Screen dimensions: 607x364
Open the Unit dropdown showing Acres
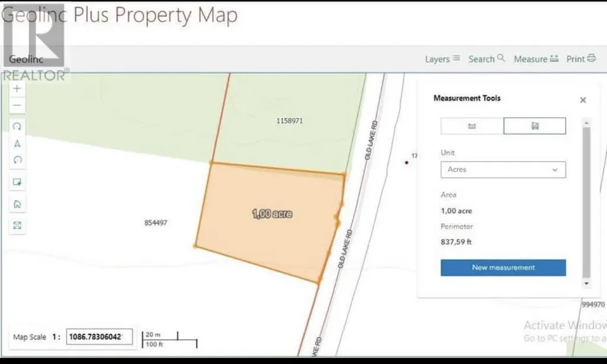pyautogui.click(x=503, y=169)
